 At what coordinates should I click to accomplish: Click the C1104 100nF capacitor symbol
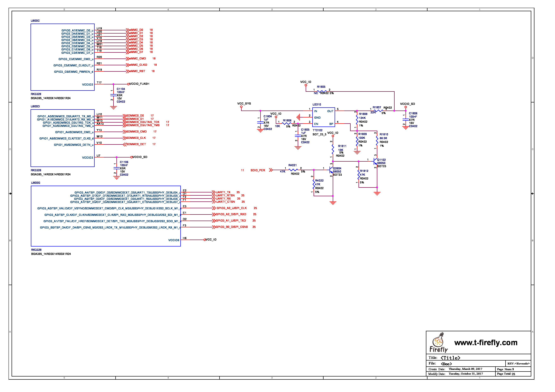(113, 95)
